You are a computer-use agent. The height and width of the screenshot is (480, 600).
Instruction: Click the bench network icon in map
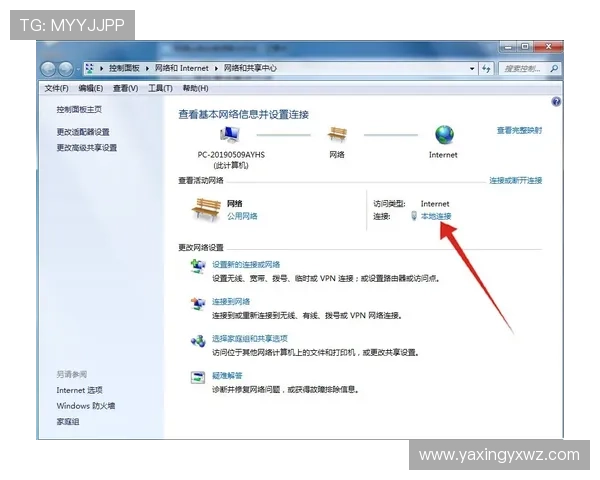tap(337, 134)
